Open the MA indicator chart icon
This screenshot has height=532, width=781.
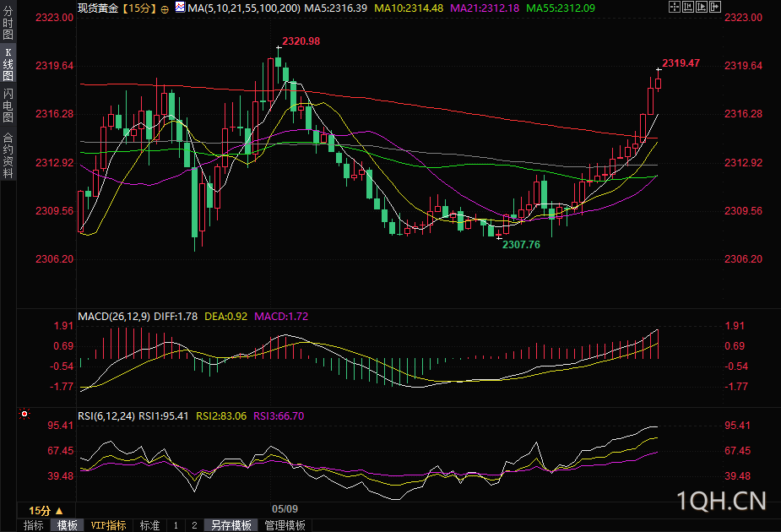point(180,7)
